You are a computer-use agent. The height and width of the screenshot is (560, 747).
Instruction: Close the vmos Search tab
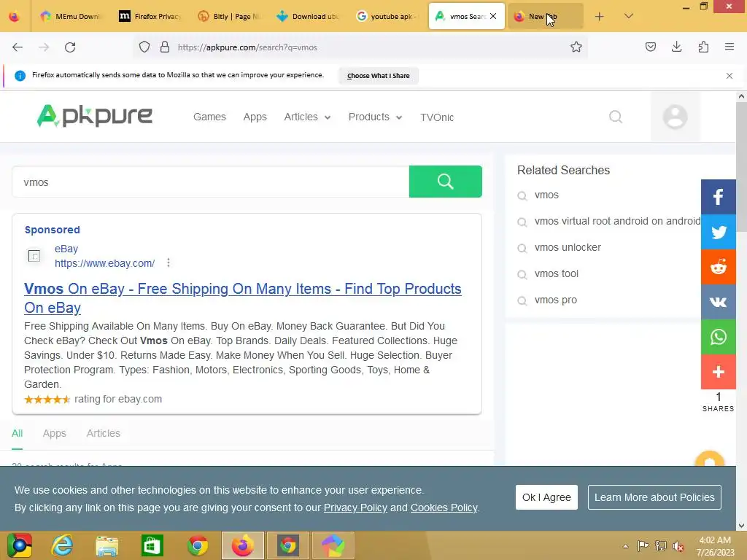click(x=494, y=16)
